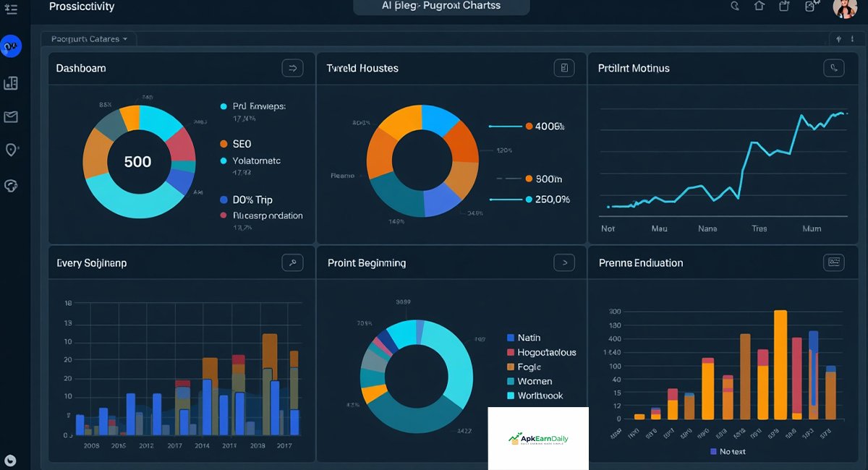Viewport: 868px width, 470px height.
Task: Open the bar chart icon in left sidebar
Action: [11, 83]
